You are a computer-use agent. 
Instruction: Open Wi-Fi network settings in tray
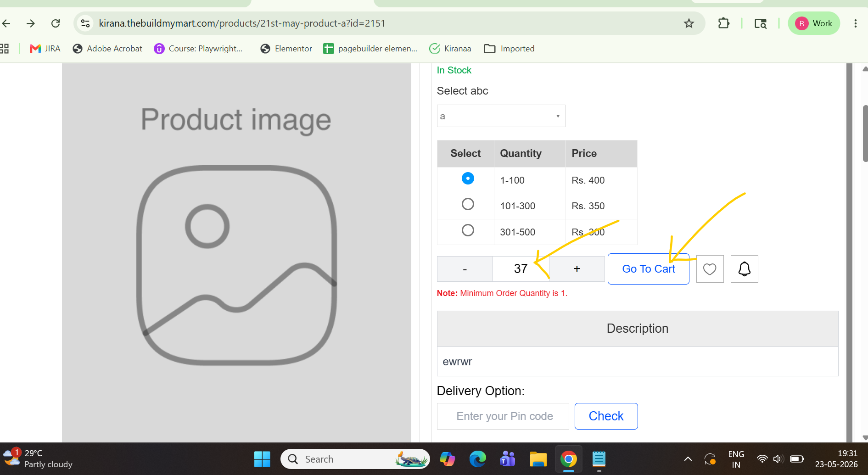pyautogui.click(x=762, y=459)
